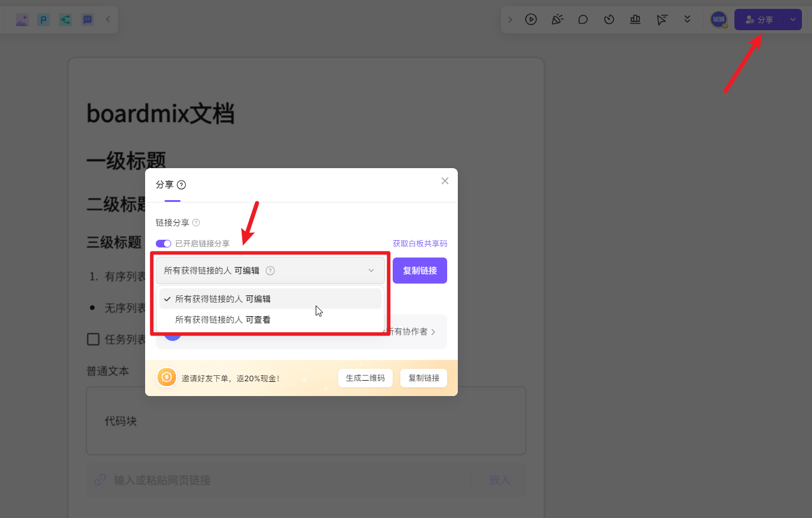The height and width of the screenshot is (518, 812).
Task: Click the 获取白板共享码 link
Action: 420,243
